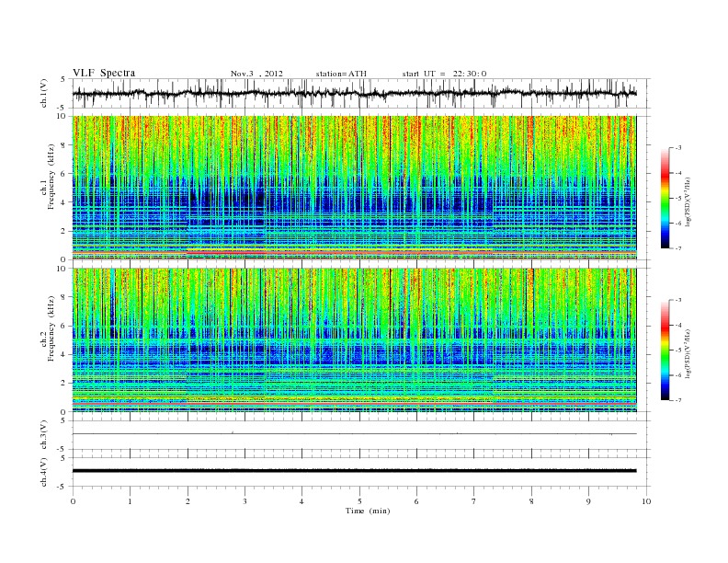Click the "ch.3(V)" axis label

tap(44, 435)
